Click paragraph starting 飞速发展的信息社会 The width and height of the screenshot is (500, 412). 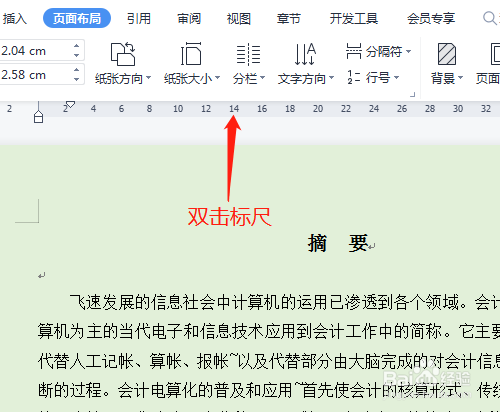coord(285,302)
